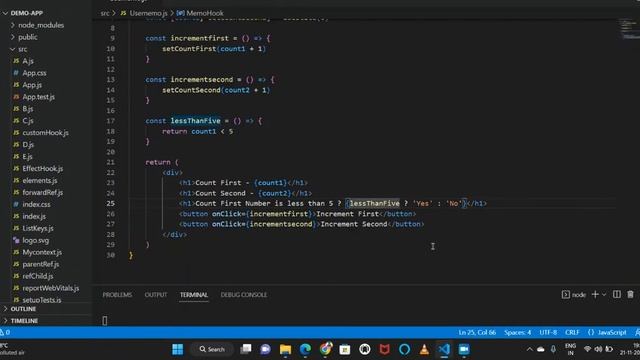Expand the OUTLINE section
Viewport: 640px width, 360px height.
(x=23, y=309)
